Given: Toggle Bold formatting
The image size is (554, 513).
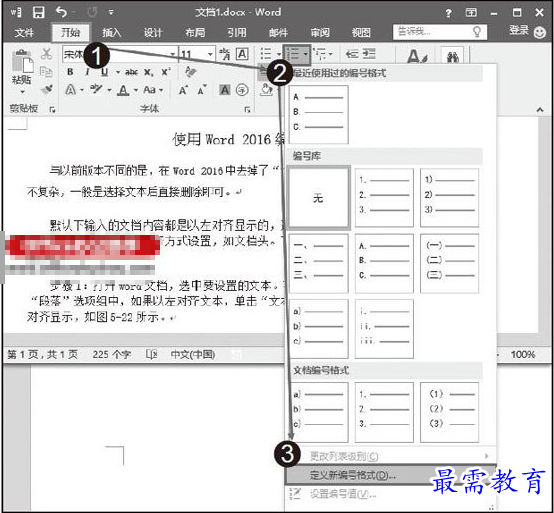Looking at the screenshot, I should pyautogui.click(x=70, y=72).
